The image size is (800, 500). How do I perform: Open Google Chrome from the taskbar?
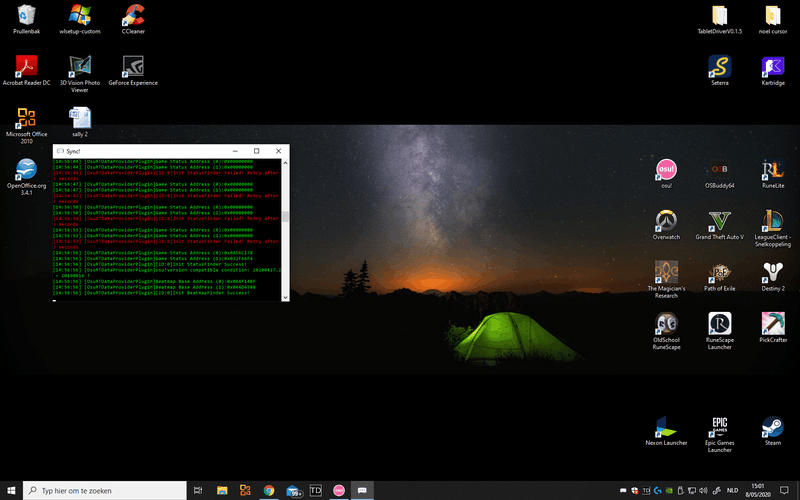269,490
